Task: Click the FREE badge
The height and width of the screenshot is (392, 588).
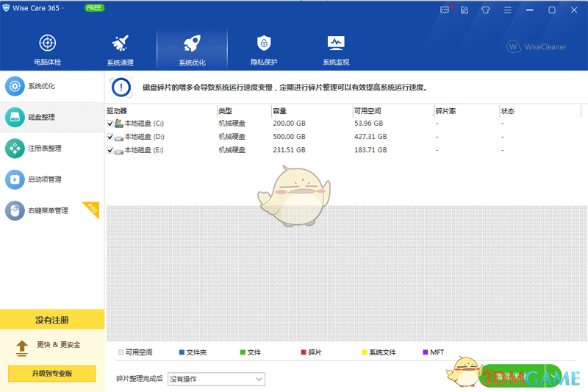Action: point(94,8)
